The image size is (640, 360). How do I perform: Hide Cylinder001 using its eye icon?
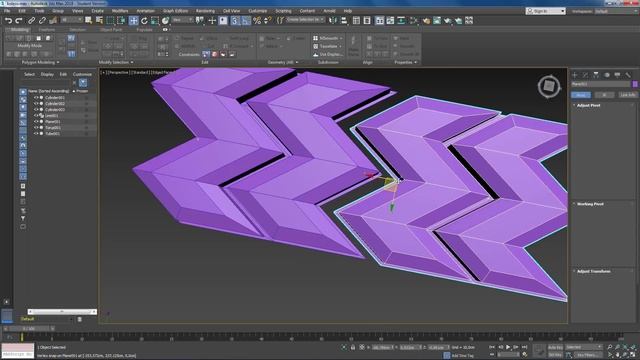coord(36,98)
